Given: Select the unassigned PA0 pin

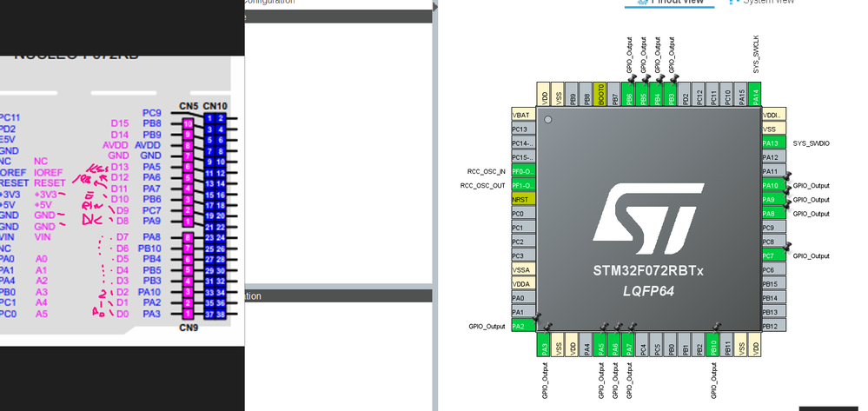Looking at the screenshot, I should tap(523, 298).
